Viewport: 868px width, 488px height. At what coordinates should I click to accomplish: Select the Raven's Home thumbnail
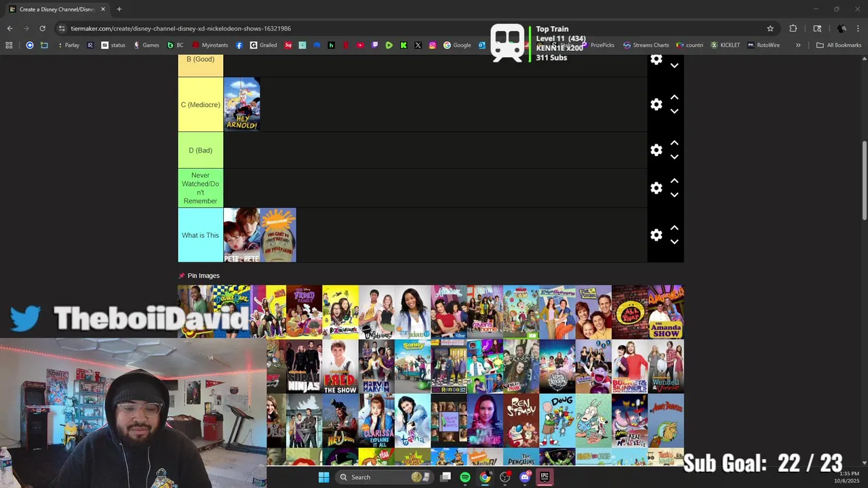(x=485, y=312)
